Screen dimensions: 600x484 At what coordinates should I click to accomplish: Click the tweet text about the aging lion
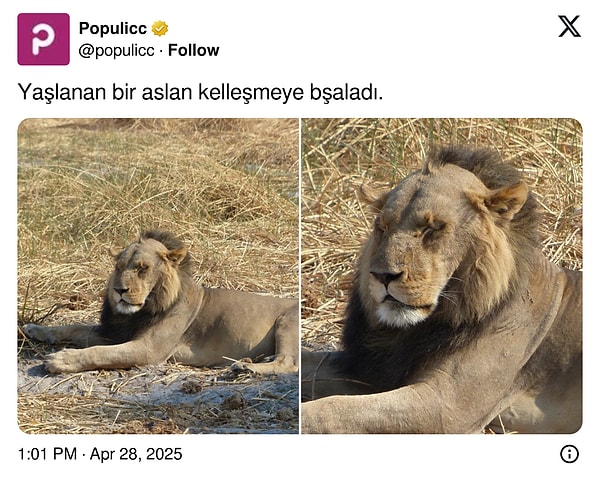coord(200,92)
